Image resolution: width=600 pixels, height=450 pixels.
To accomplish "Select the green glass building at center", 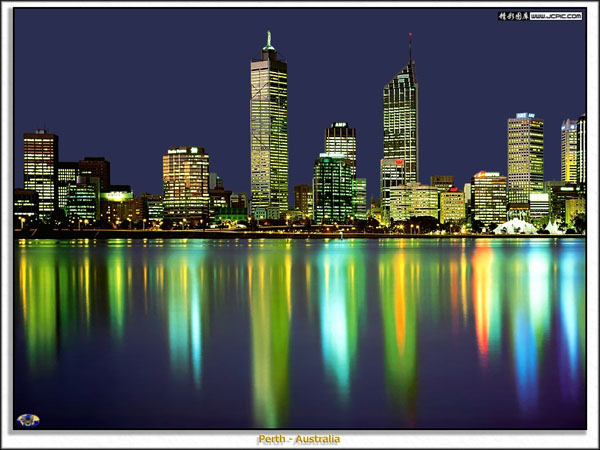I will pyautogui.click(x=332, y=188).
